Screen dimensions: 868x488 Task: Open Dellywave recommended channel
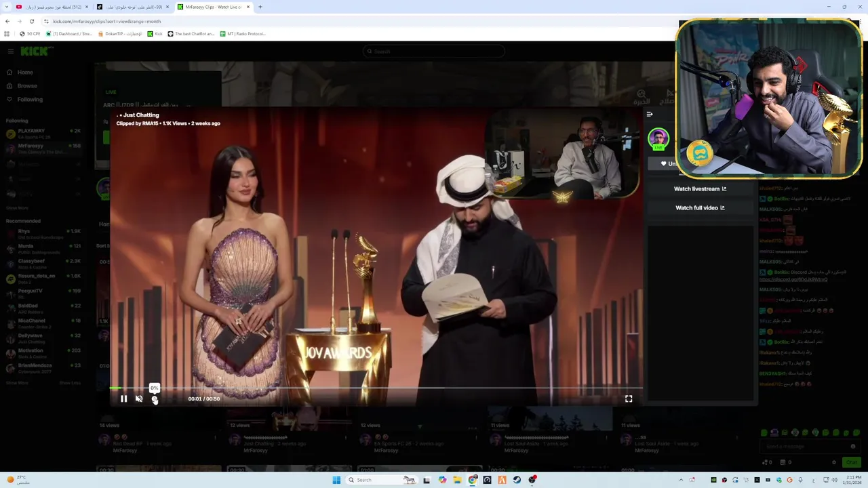[x=43, y=338]
